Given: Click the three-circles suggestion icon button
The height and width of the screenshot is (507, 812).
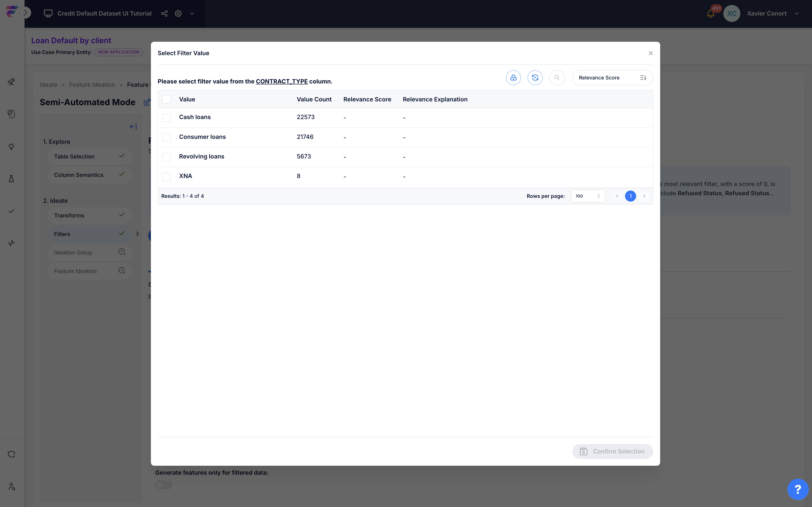Looking at the screenshot, I should (513, 78).
